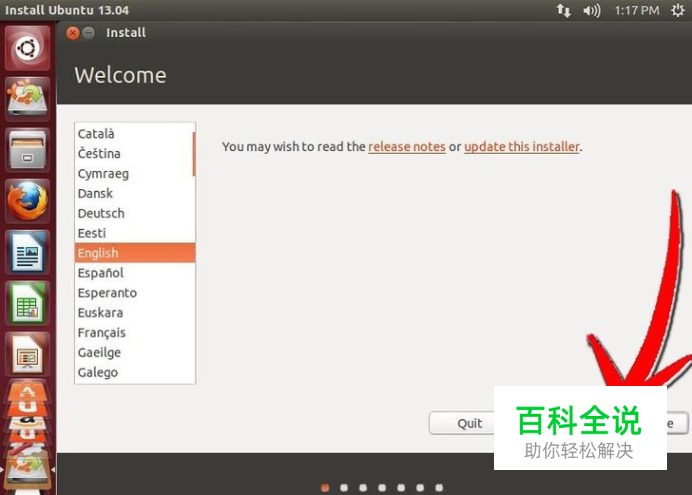Screen dimensions: 692x495
Task: Select Dansk in the language list
Action: (x=135, y=193)
